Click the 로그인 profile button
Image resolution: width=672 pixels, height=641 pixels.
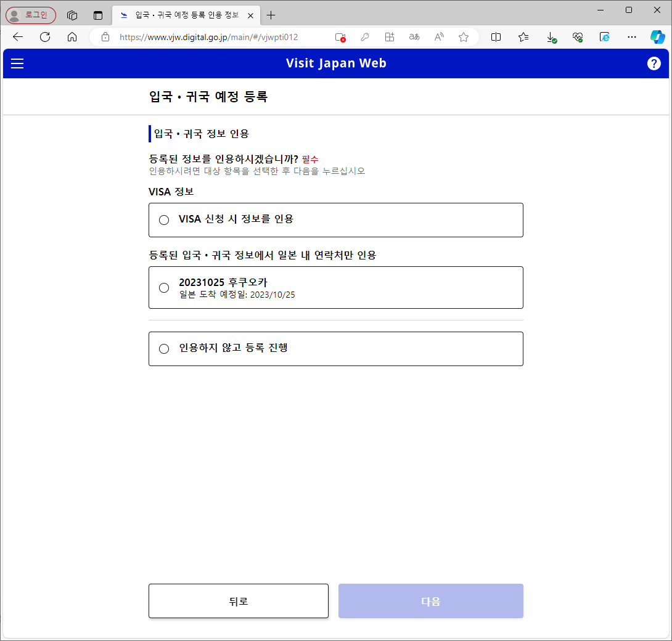pos(31,15)
